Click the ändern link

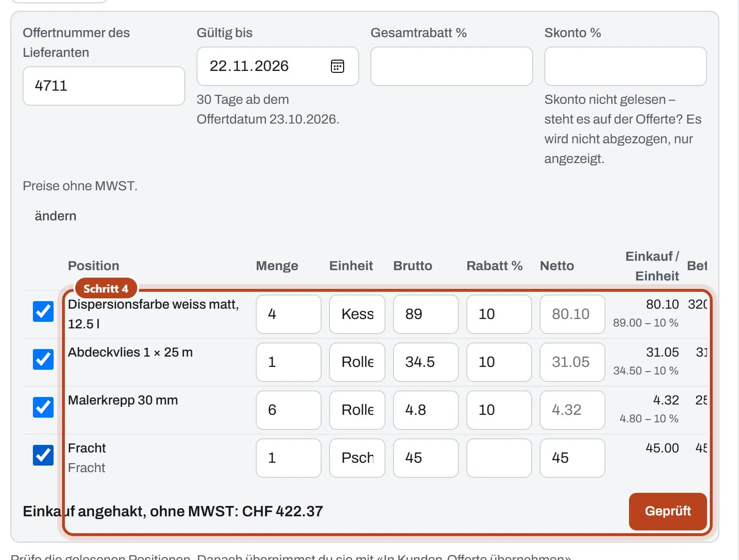pos(55,216)
